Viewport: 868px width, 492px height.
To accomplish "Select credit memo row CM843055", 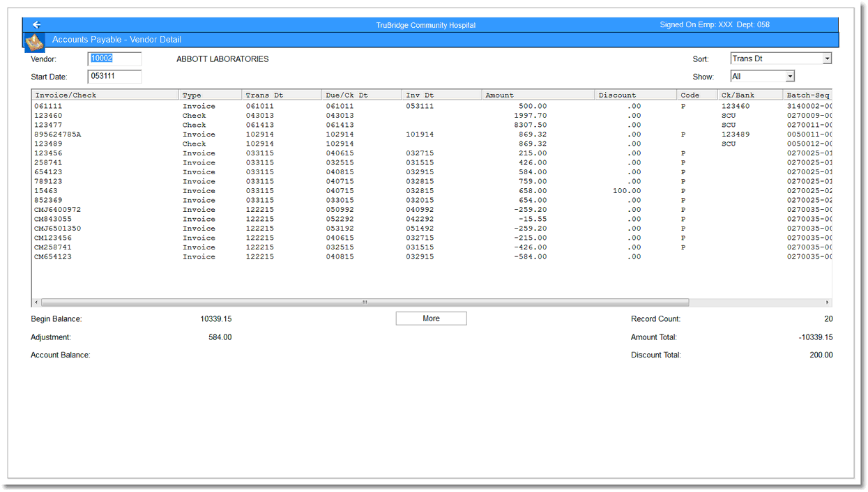I will [432, 219].
